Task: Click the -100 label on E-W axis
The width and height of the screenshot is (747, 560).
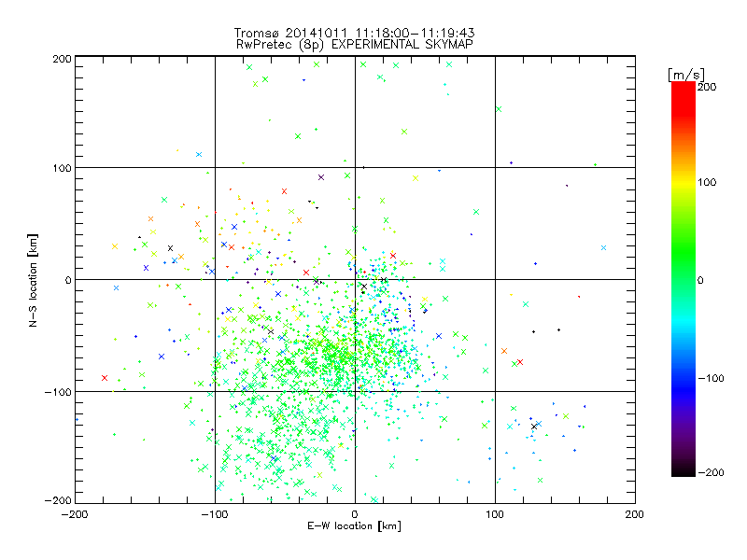Action: tap(215, 514)
